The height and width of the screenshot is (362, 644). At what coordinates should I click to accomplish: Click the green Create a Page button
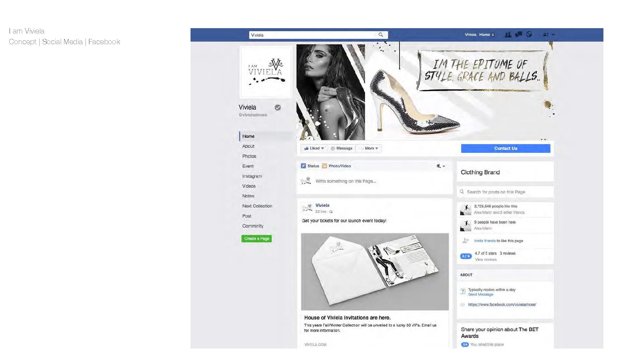click(x=257, y=239)
